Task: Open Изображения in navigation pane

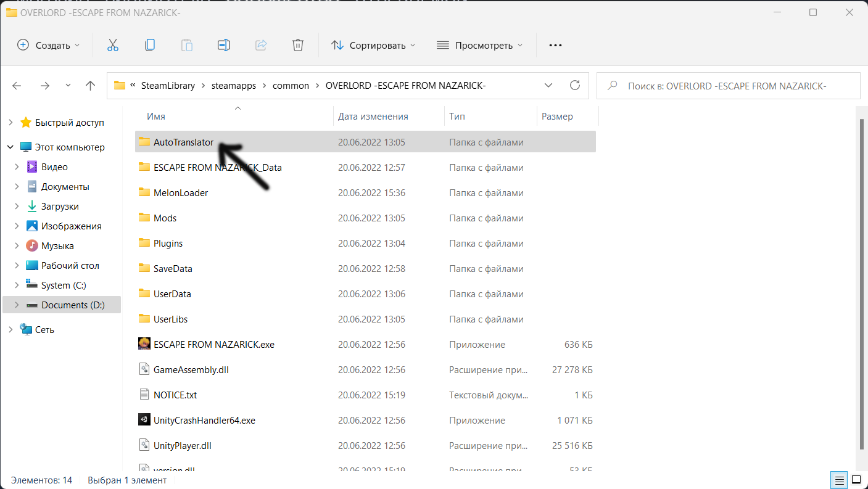Action: tap(72, 226)
